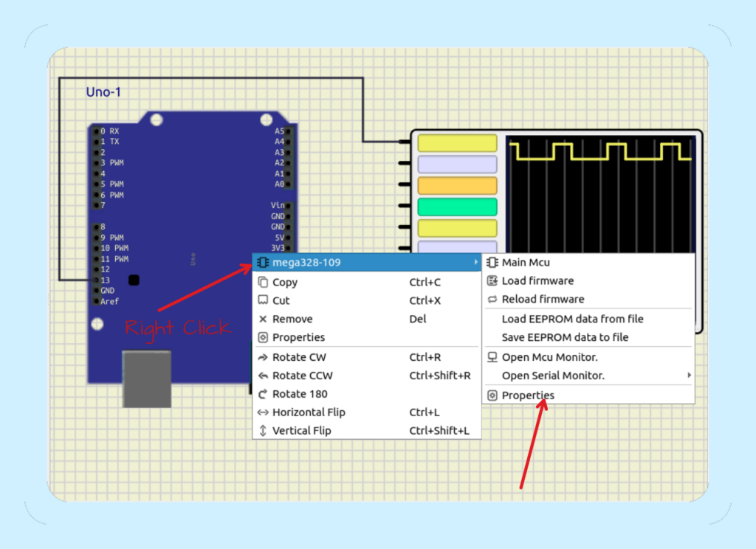756x549 pixels.
Task: Click the top yellow channel button on the oscilloscope
Action: [457, 143]
